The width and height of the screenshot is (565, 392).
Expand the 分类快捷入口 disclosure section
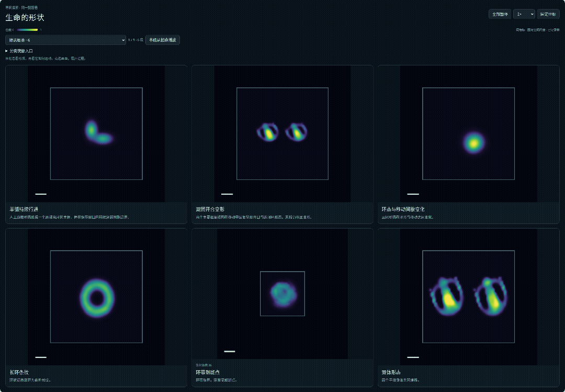pyautogui.click(x=19, y=51)
